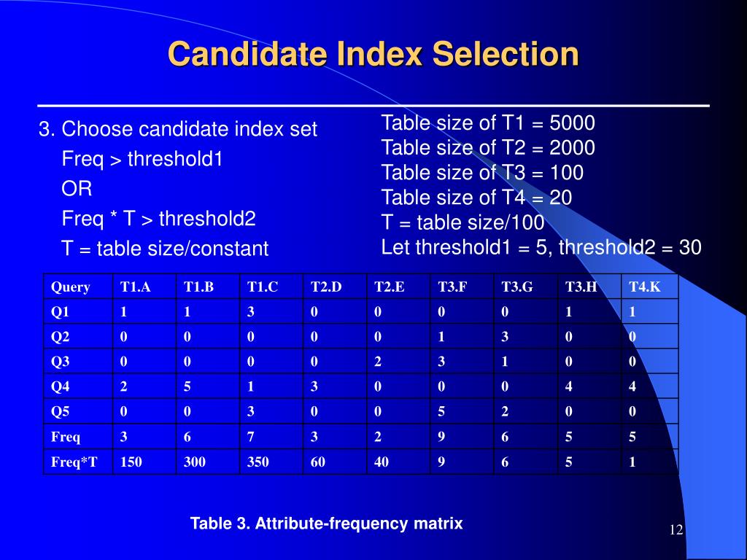Click the T2.D column header
Image resolution: width=747 pixels, height=560 pixels.
tap(326, 287)
